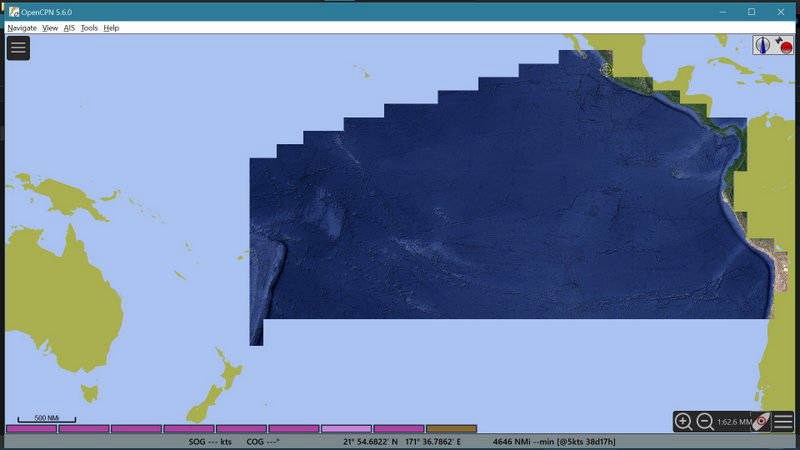Expand the Tools menu
The height and width of the screenshot is (450, 800).
pyautogui.click(x=89, y=28)
